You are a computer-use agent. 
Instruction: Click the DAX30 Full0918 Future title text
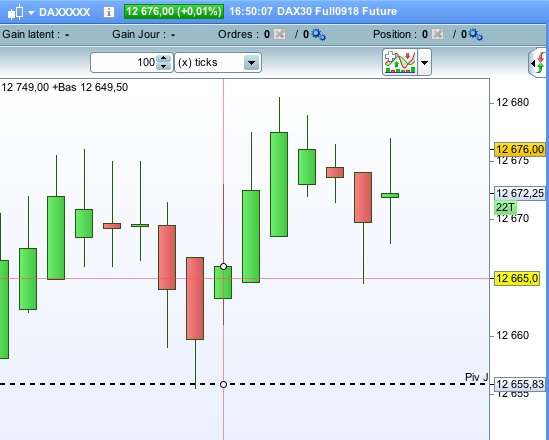click(337, 12)
